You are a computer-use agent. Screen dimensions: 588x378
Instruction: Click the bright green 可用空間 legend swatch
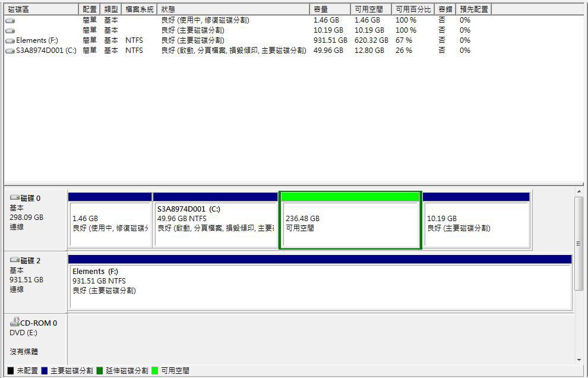pos(155,371)
